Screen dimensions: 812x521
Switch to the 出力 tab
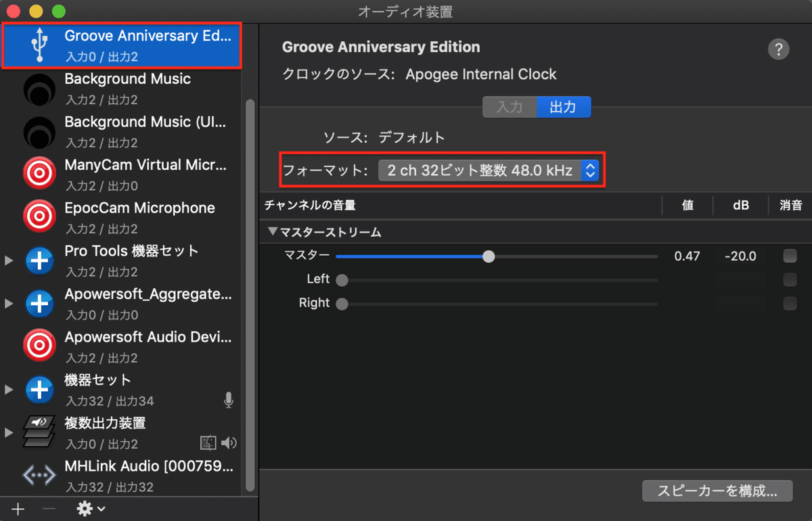tap(564, 107)
